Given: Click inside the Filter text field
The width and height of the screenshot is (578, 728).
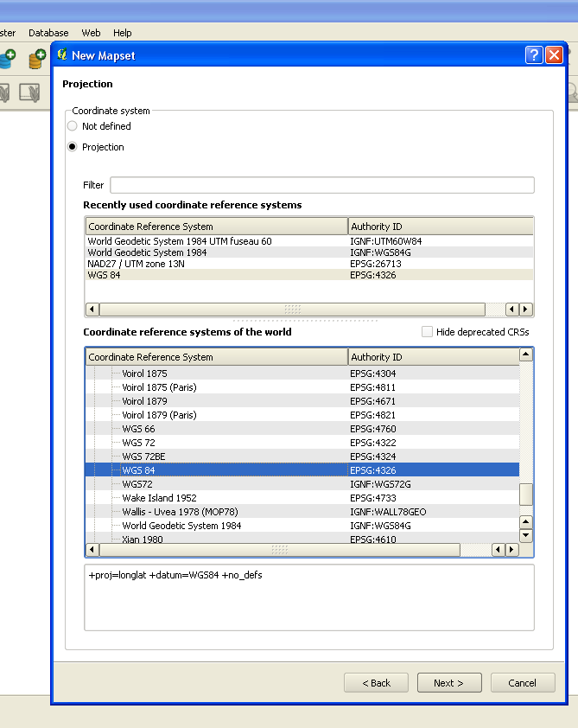Looking at the screenshot, I should coord(322,185).
